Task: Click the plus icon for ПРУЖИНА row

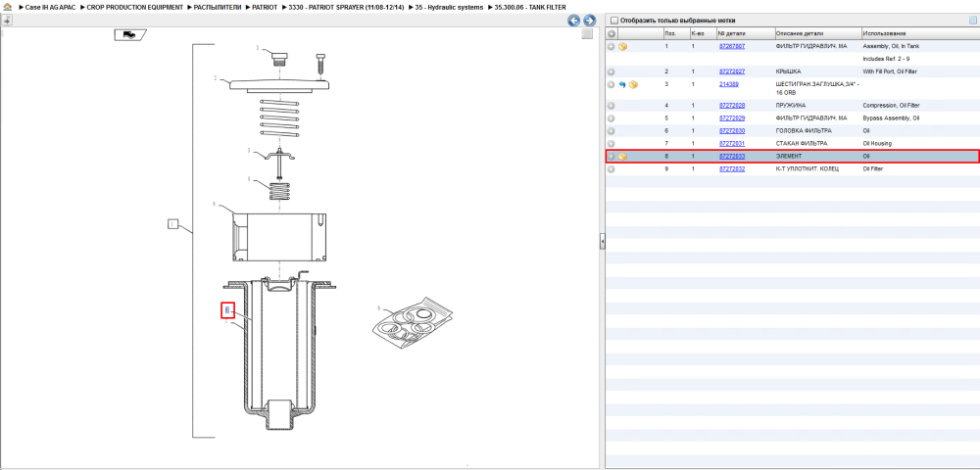Action: (x=612, y=106)
